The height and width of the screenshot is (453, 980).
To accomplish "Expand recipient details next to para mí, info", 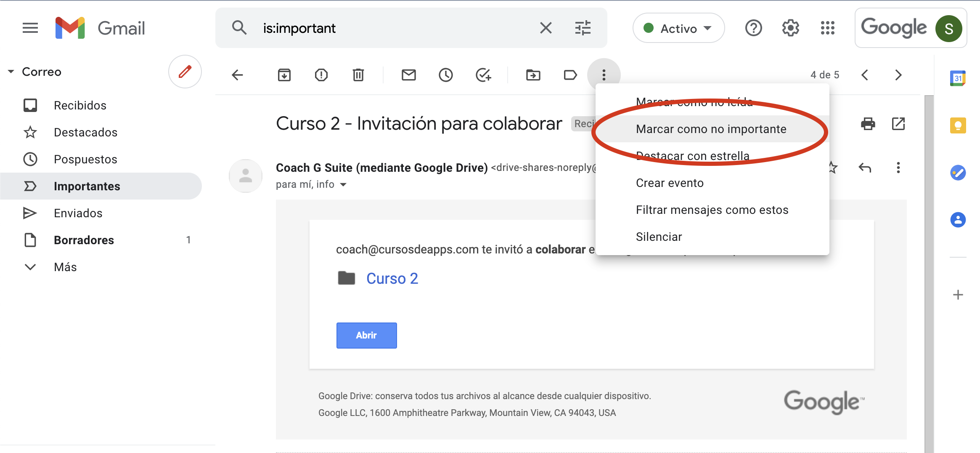I will [343, 184].
